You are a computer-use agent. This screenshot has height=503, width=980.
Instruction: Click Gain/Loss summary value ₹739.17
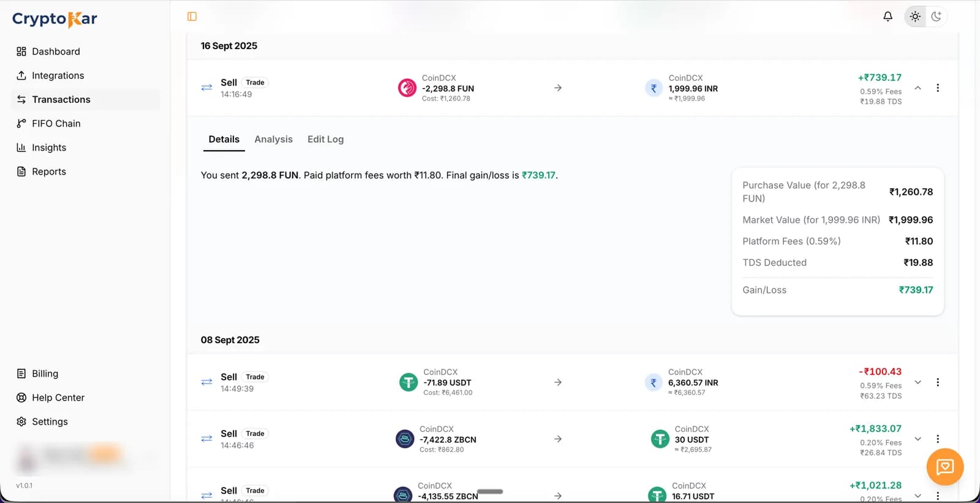click(x=916, y=290)
